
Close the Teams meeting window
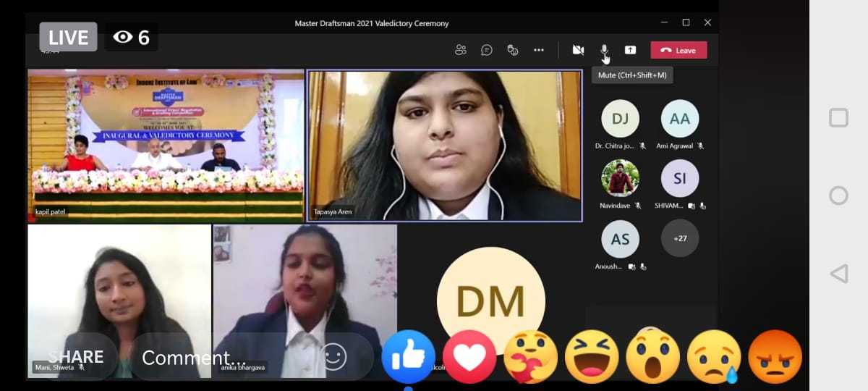(707, 22)
